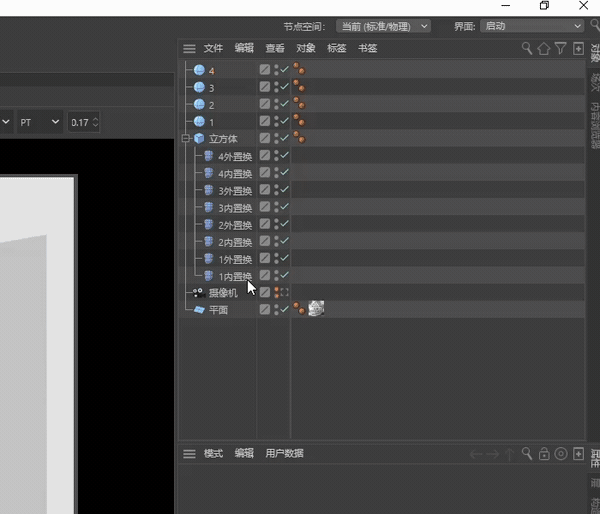Open the 模式 menu in Attribute Manager
This screenshot has height=514, width=600.
[213, 454]
